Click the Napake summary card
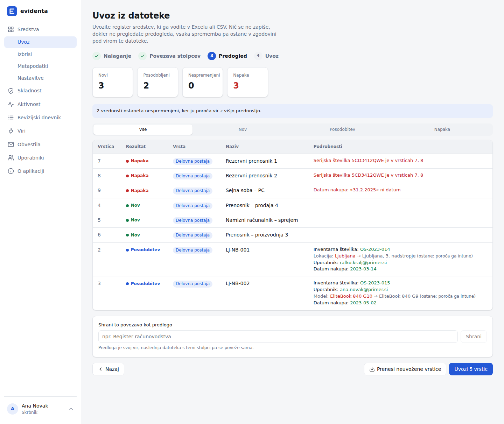504x424 pixels. pyautogui.click(x=247, y=82)
